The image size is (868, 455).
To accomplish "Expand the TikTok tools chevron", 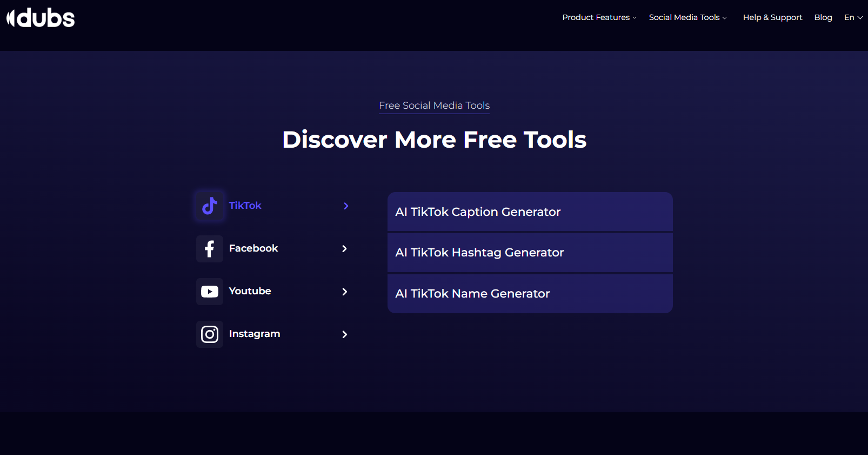I will [346, 206].
